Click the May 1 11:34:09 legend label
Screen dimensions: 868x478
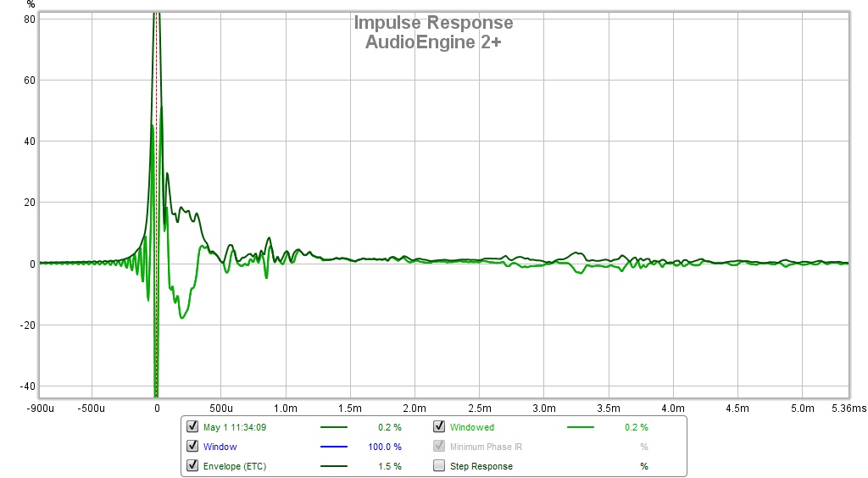tap(235, 427)
